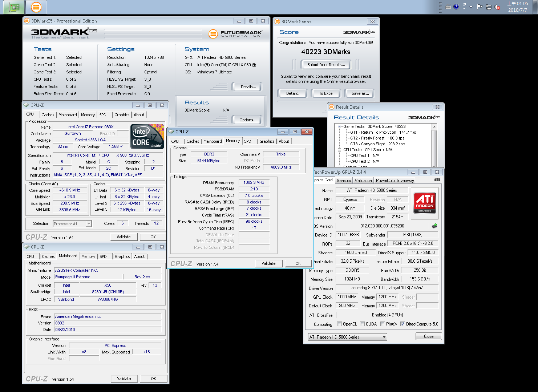Click the blue help question mark icon
Viewport: 538px width, 392px height.
456,7
